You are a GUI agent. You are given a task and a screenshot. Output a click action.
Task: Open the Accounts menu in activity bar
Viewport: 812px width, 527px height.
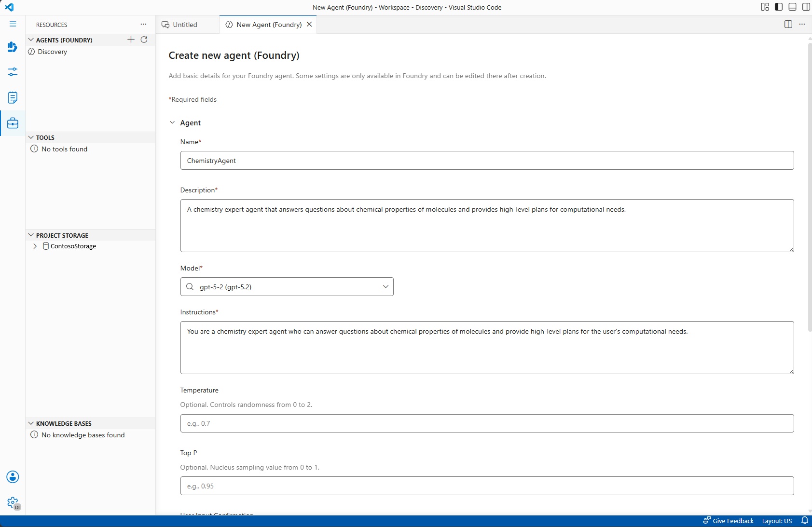click(x=13, y=477)
